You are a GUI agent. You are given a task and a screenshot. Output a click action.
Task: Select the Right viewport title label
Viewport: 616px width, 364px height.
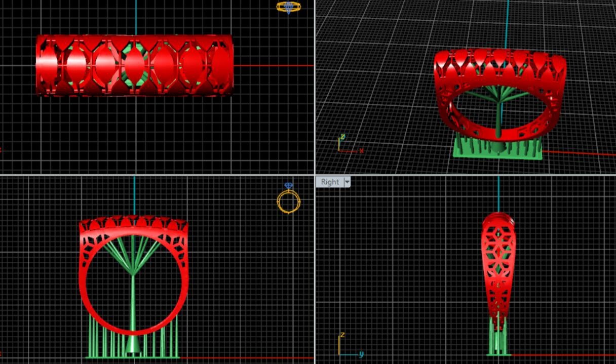(x=329, y=182)
